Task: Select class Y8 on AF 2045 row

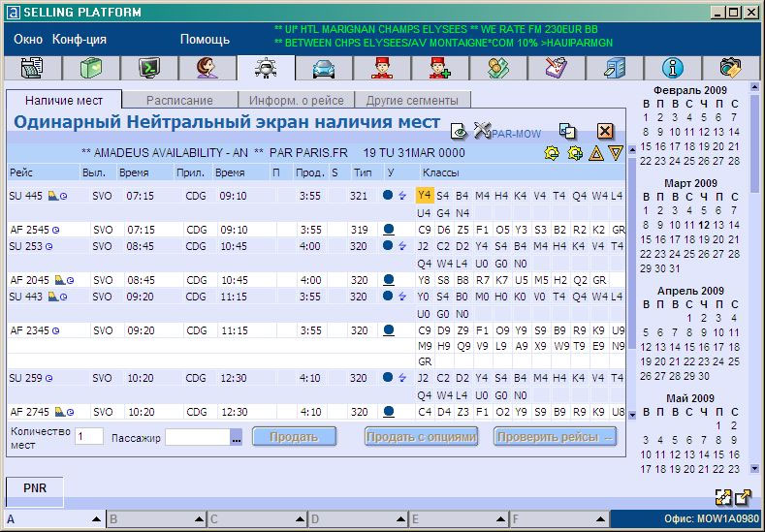Action: [425, 280]
